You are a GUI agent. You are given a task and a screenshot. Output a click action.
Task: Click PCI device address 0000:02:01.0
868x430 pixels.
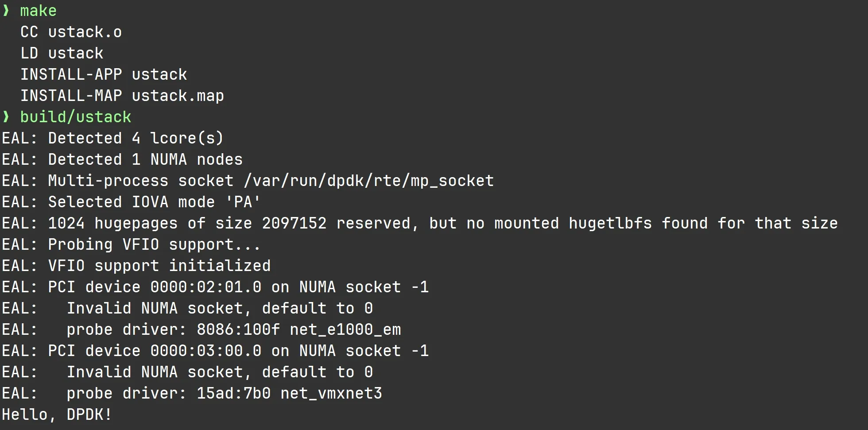[205, 287]
